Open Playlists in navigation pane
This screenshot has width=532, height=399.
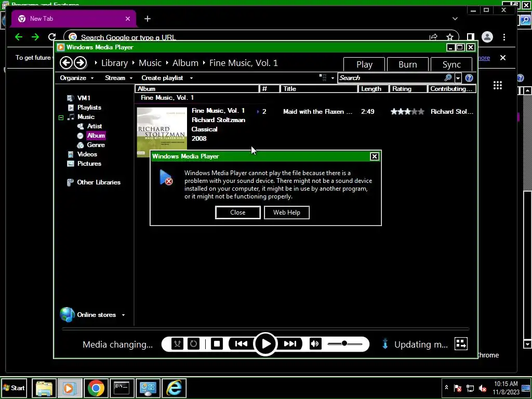[89, 108]
